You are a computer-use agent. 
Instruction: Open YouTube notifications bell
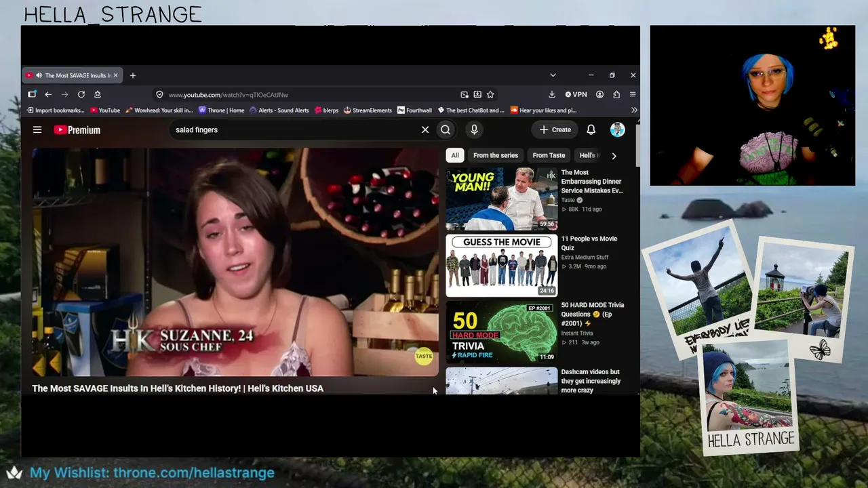point(591,129)
